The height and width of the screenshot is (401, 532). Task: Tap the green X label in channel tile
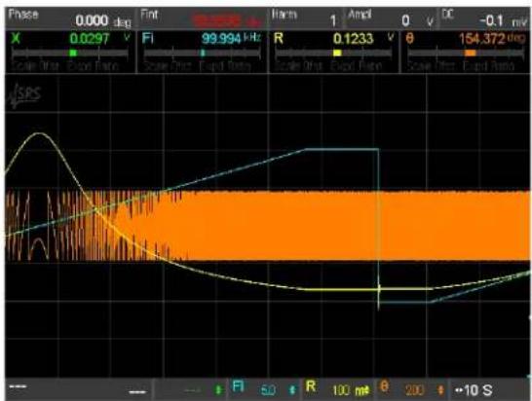(x=16, y=38)
